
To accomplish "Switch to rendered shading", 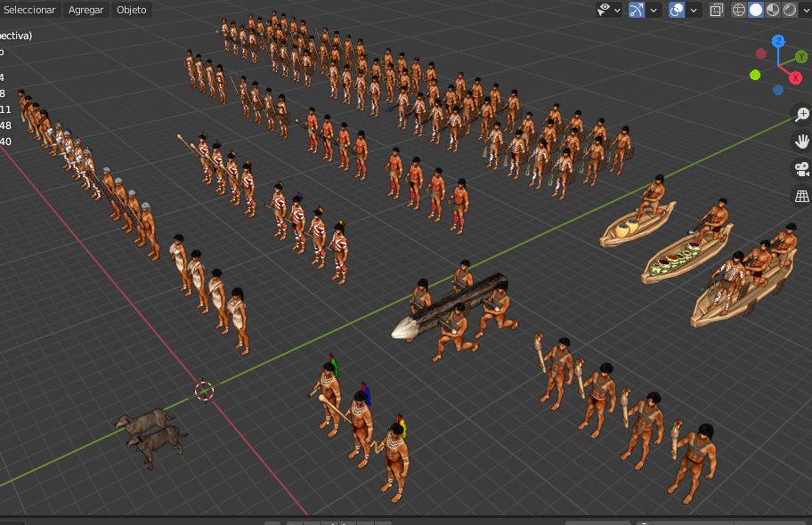I will pos(790,10).
